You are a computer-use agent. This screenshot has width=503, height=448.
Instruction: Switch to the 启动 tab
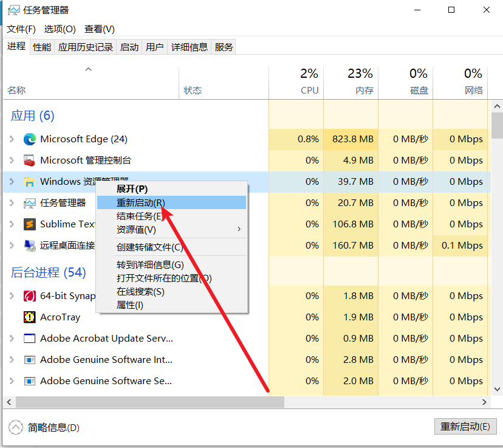(129, 47)
